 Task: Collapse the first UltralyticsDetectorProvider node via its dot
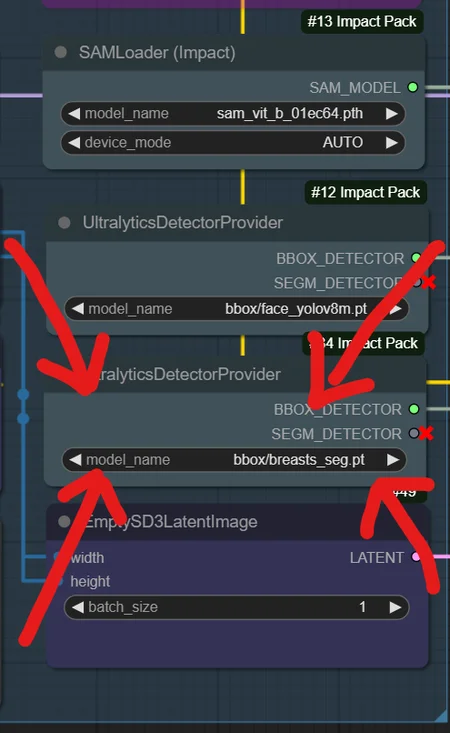[64, 223]
